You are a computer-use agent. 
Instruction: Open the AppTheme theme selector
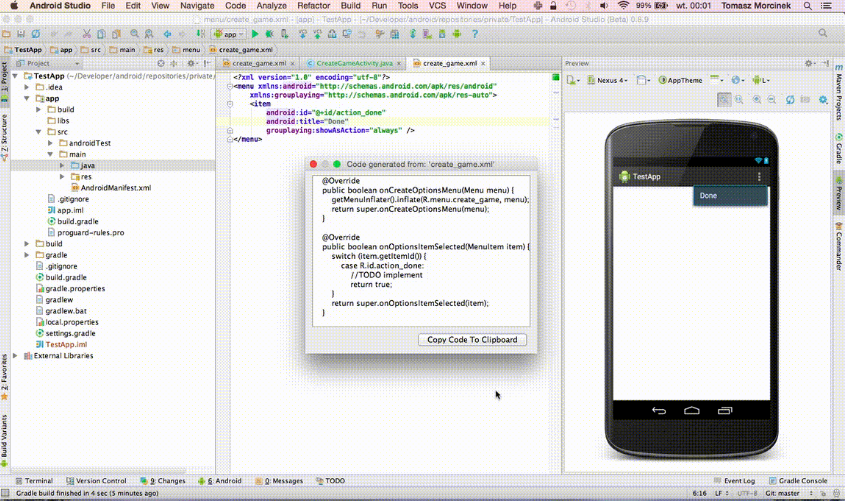pyautogui.click(x=680, y=80)
